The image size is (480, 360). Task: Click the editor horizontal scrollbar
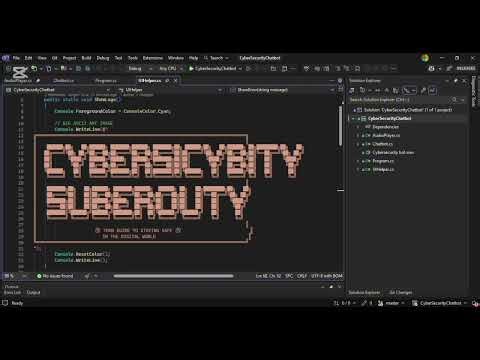click(173, 276)
